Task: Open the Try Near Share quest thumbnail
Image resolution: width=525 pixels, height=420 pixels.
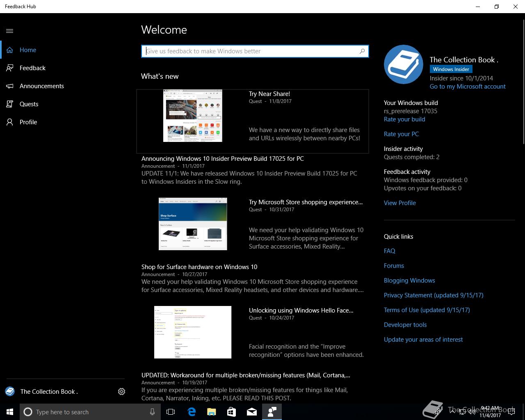Action: (193, 116)
